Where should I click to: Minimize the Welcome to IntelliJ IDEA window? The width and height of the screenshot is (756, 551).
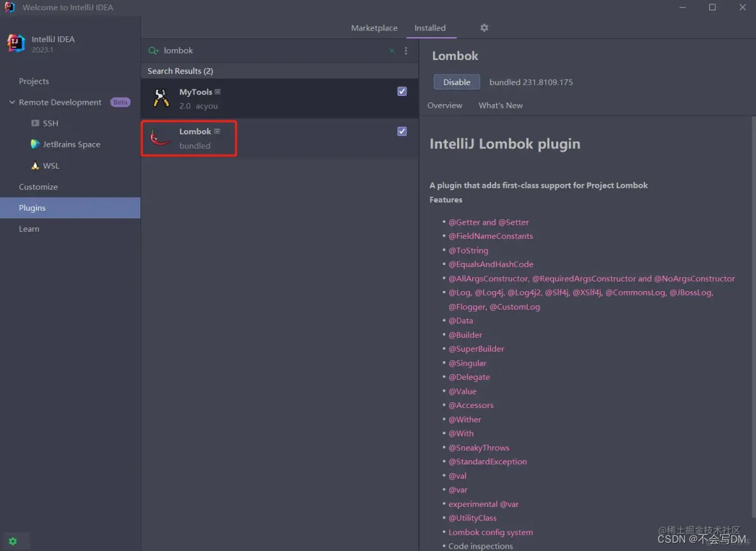[x=682, y=7]
